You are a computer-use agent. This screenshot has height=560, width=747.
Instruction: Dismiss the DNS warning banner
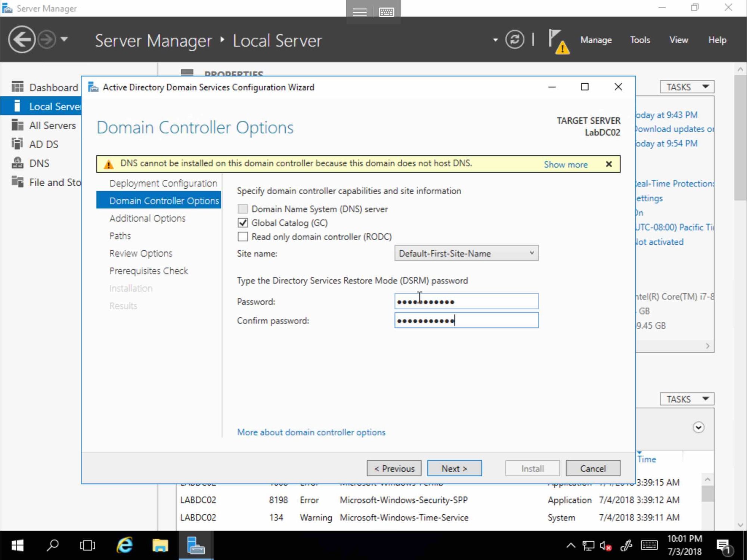point(609,164)
